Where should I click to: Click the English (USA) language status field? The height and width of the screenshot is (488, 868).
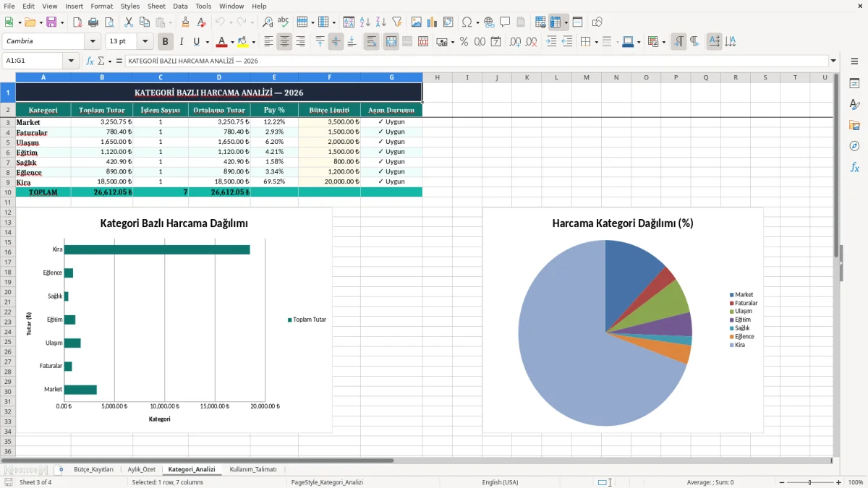click(x=500, y=482)
